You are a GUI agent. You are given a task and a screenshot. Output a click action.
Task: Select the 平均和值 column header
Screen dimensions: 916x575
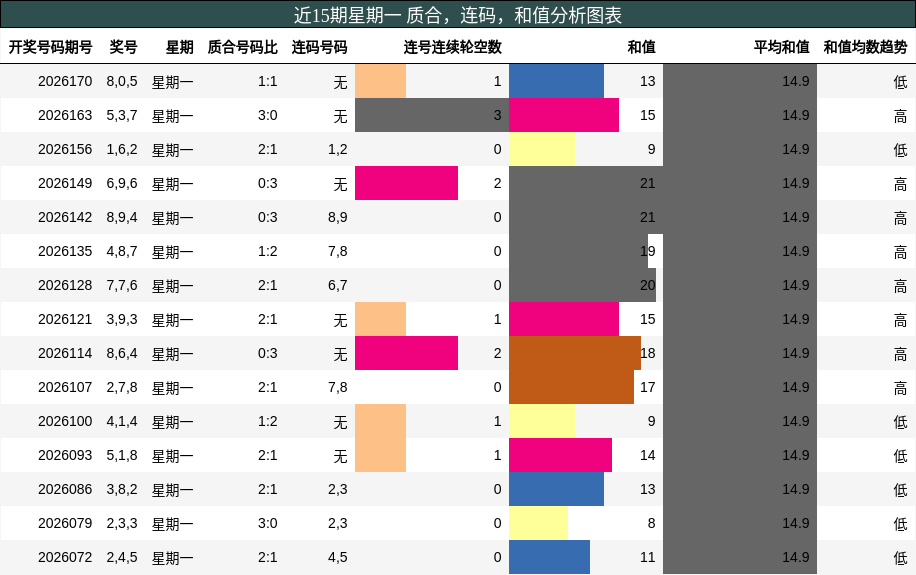pyautogui.click(x=782, y=47)
